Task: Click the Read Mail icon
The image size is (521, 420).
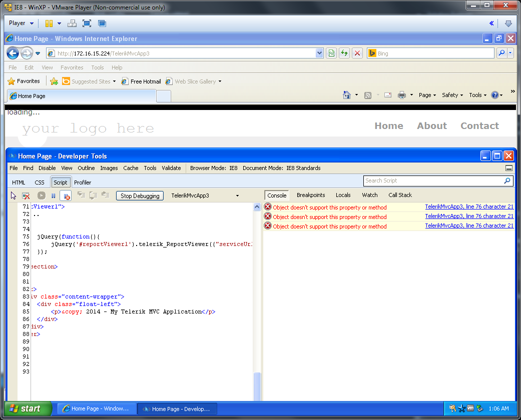Action: point(388,95)
